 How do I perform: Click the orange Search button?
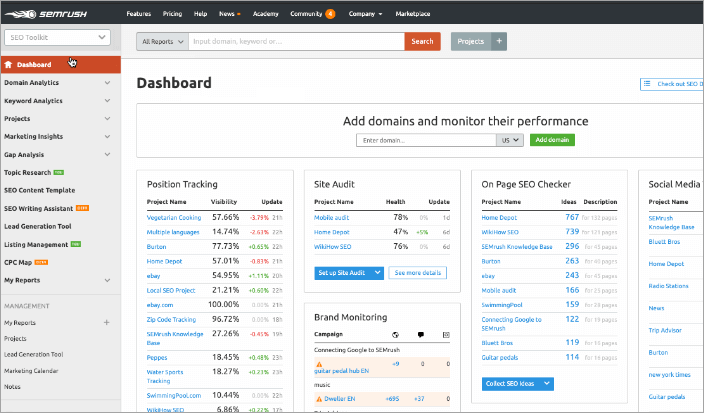(x=422, y=41)
